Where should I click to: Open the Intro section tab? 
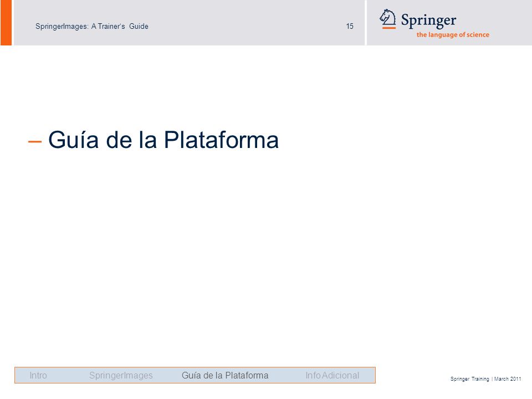point(38,375)
